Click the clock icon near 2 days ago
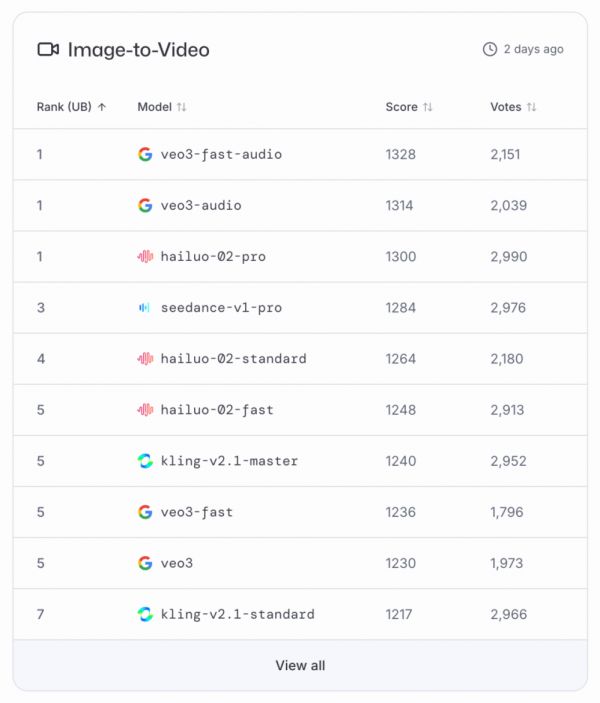The width and height of the screenshot is (600, 703). click(490, 49)
